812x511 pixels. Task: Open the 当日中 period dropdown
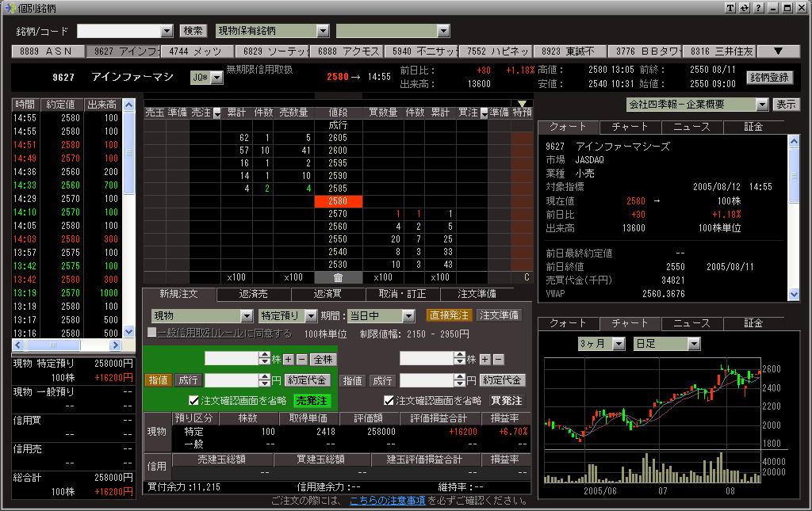point(408,315)
